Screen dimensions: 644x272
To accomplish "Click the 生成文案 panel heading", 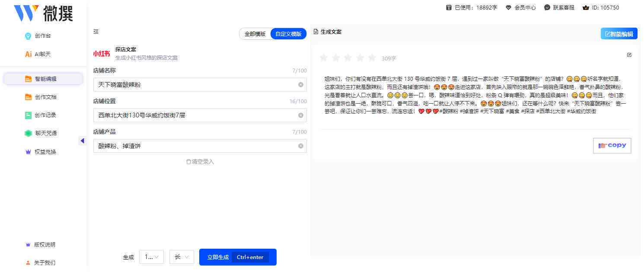I will pyautogui.click(x=328, y=32).
